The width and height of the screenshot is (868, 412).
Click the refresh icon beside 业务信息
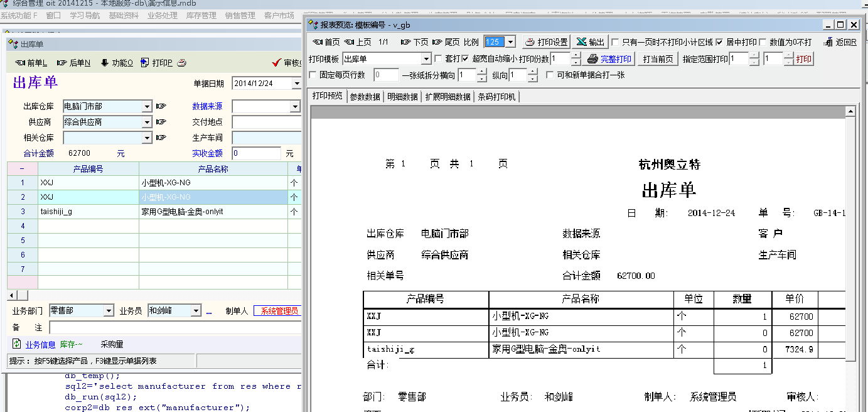[x=16, y=344]
